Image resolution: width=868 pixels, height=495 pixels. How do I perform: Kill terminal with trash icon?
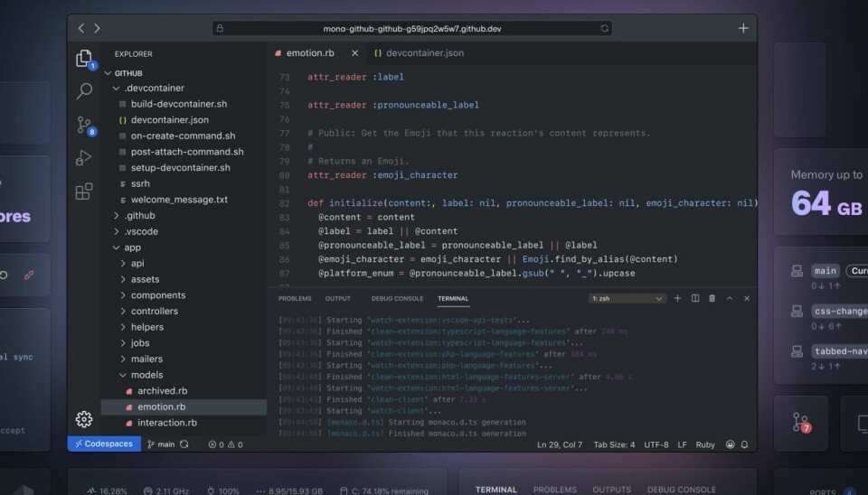tap(712, 298)
